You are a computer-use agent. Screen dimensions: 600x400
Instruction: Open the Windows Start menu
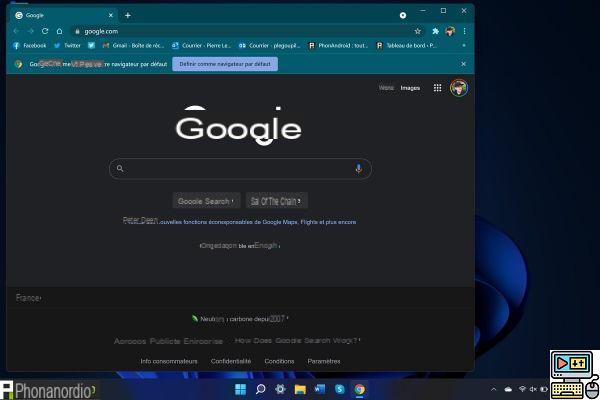pyautogui.click(x=240, y=389)
